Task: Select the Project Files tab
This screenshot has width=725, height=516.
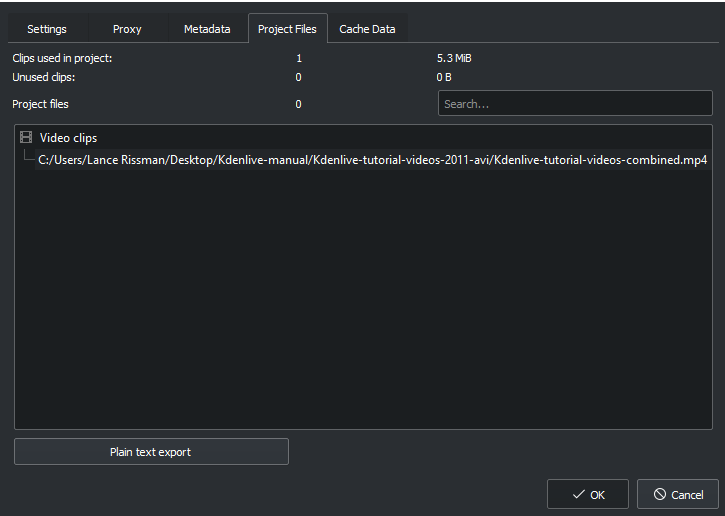Action: tap(288, 29)
